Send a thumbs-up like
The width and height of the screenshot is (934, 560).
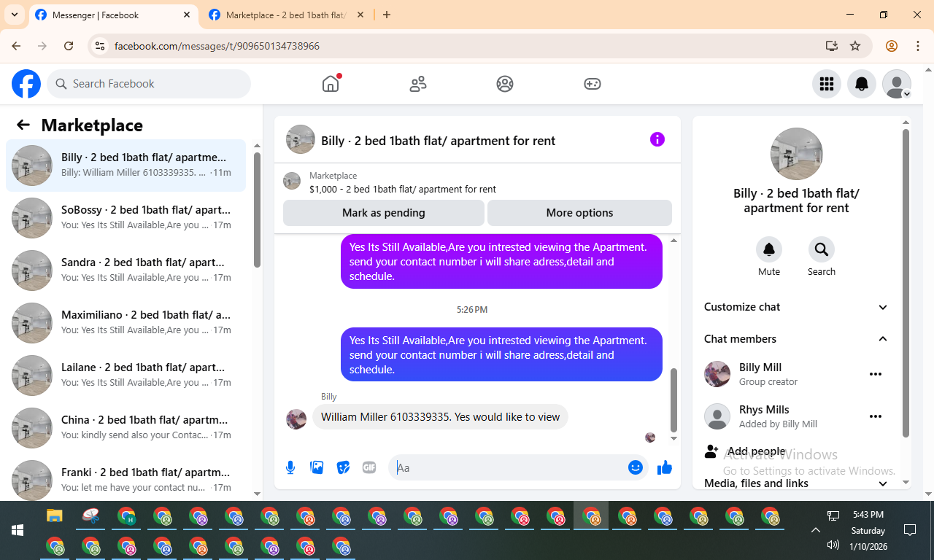(x=664, y=467)
